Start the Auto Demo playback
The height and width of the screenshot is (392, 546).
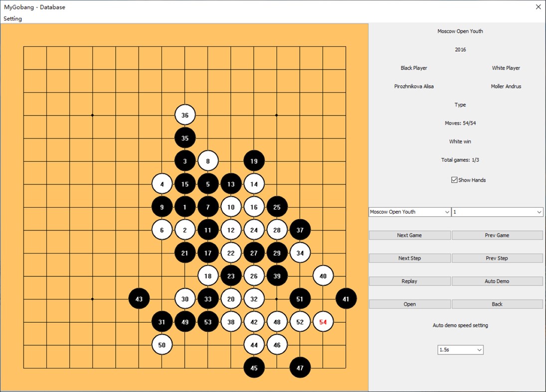497,281
